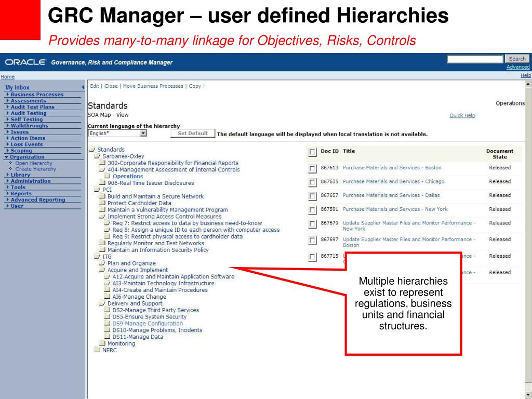Choose Copy in the top action bar

click(x=195, y=86)
